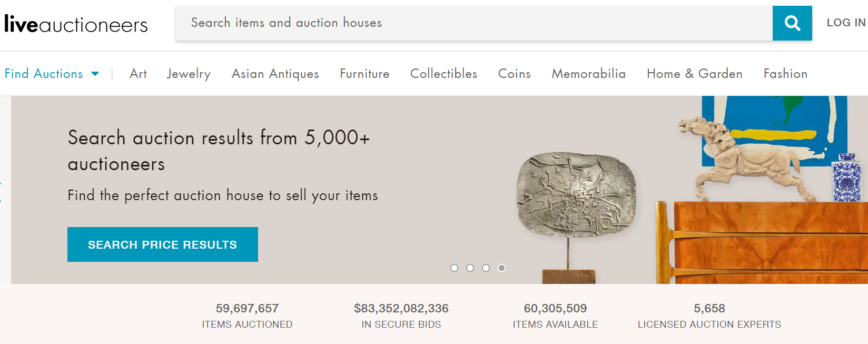Open the Memorabilia category

point(588,74)
